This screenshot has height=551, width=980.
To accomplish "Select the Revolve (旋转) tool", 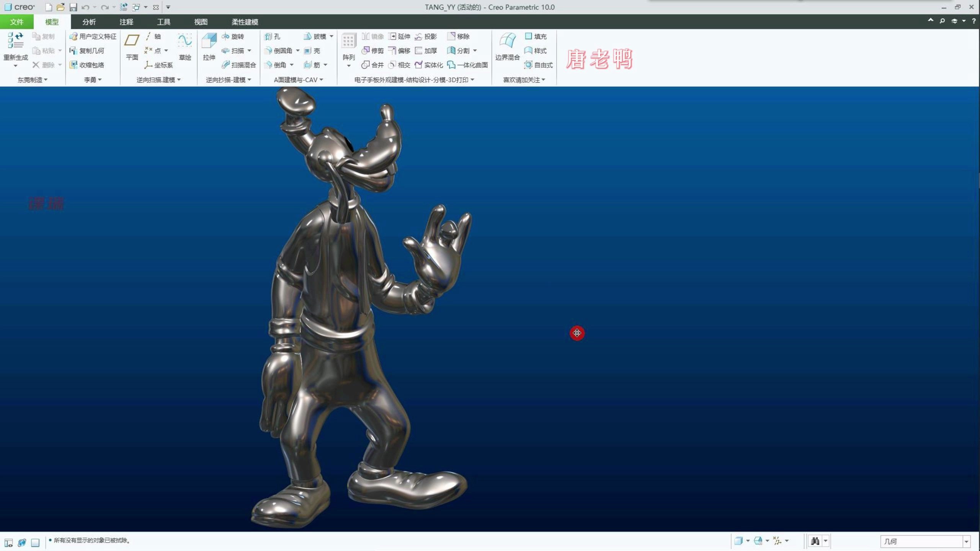I will (x=233, y=36).
